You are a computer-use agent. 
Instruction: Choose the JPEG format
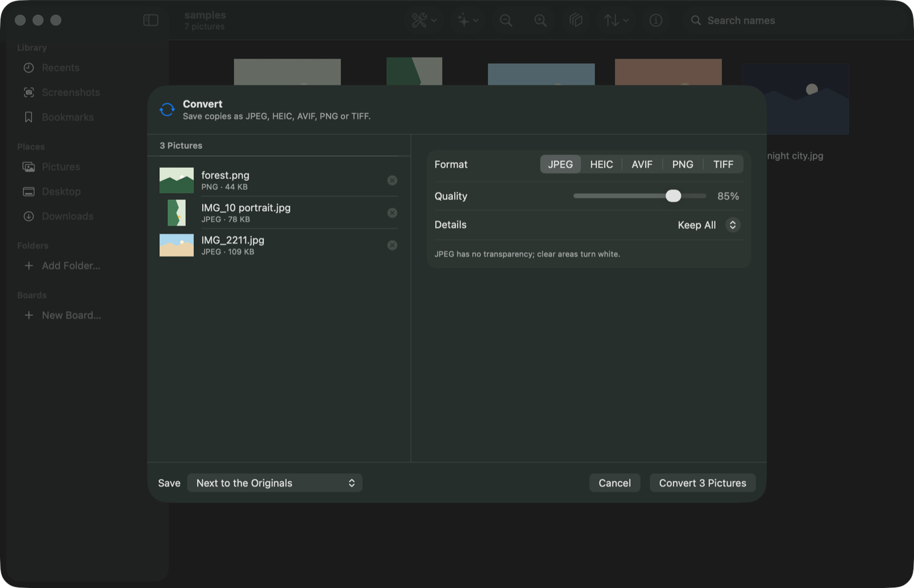point(560,164)
